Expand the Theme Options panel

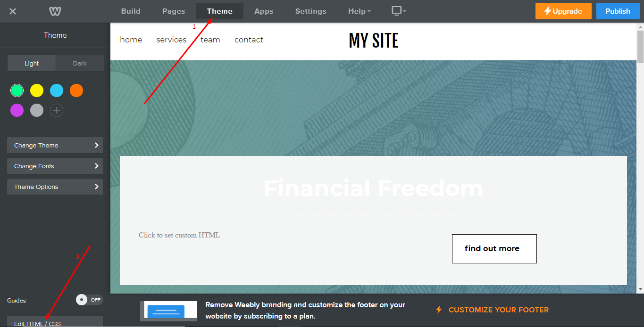(x=55, y=187)
